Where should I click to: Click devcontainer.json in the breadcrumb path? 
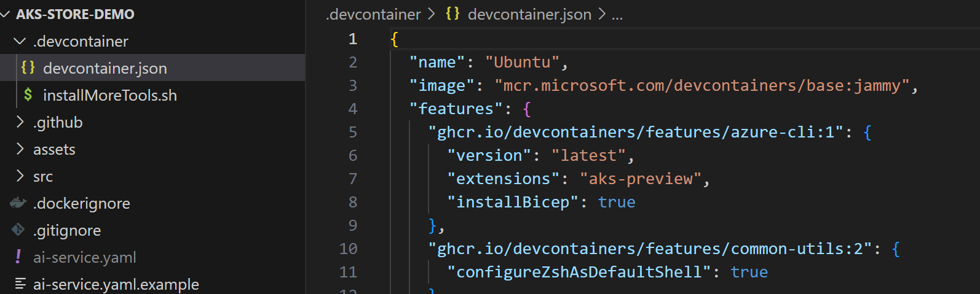[529, 14]
